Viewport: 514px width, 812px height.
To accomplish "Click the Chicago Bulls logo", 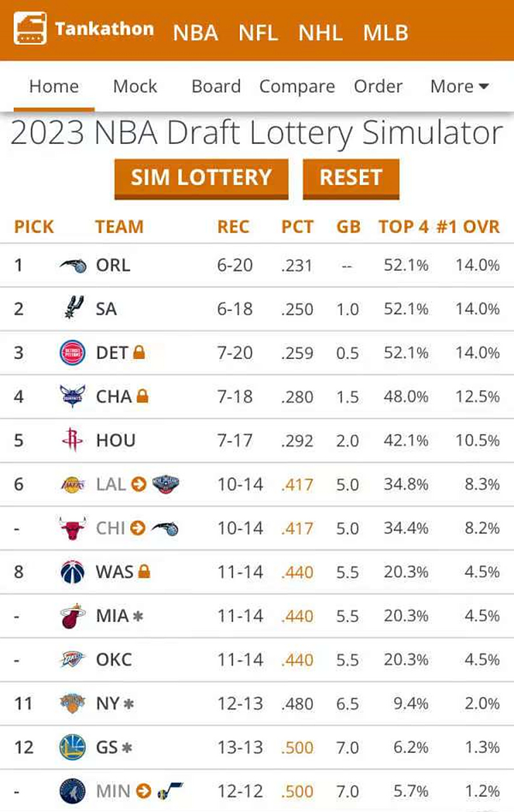I will click(72, 528).
